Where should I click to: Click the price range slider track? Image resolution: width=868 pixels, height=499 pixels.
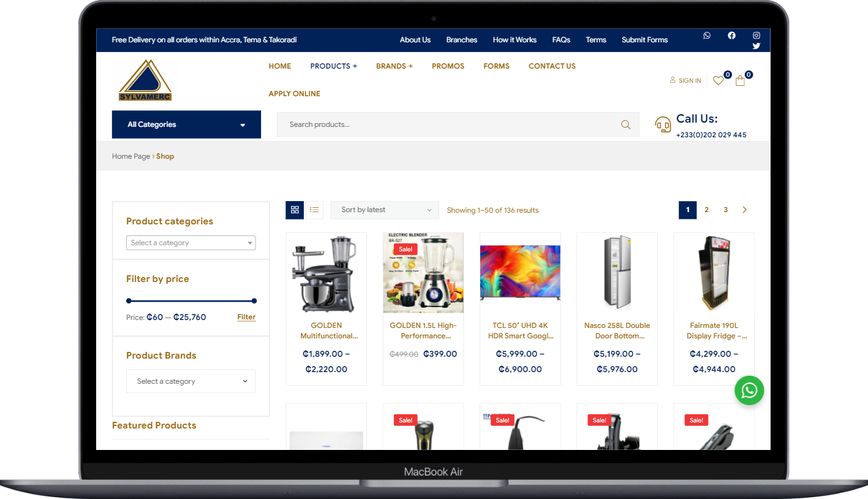[191, 301]
